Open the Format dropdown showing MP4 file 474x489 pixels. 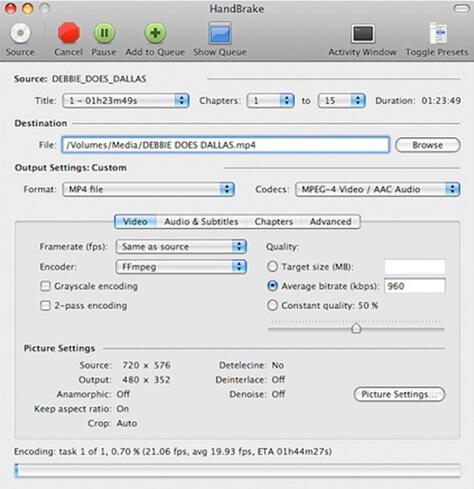pos(149,189)
